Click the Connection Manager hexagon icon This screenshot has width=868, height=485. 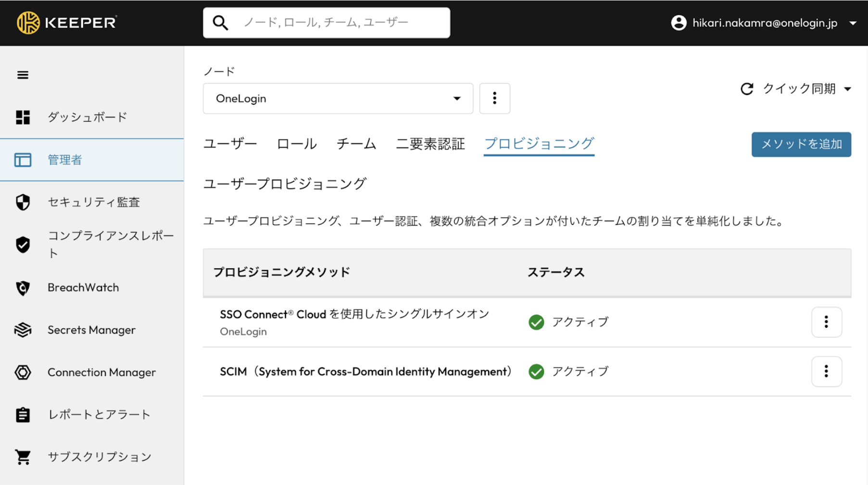pos(23,372)
